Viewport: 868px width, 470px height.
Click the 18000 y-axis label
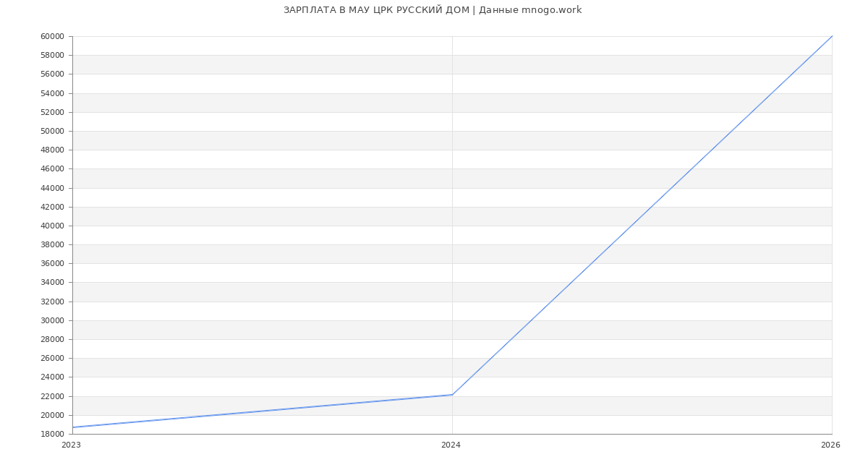[52, 434]
